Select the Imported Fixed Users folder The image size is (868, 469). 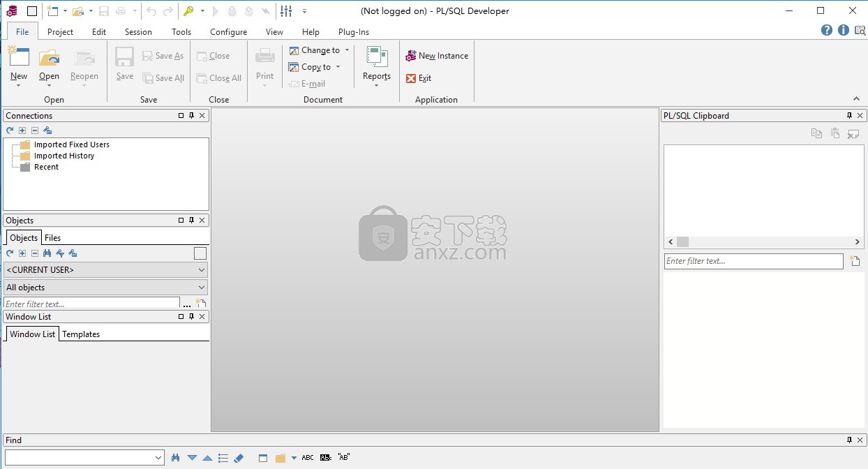tap(71, 144)
